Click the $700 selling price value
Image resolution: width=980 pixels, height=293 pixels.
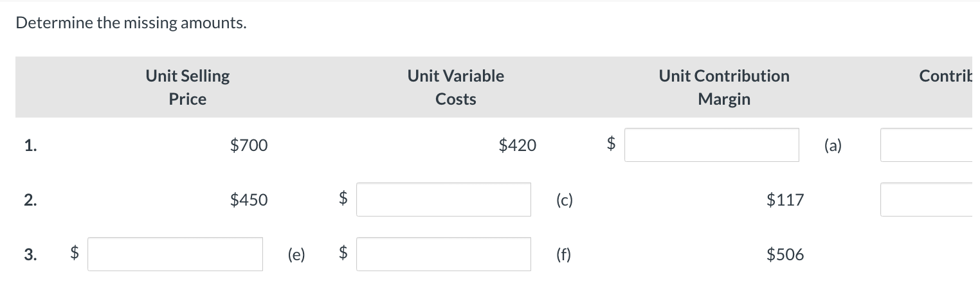[x=249, y=146]
